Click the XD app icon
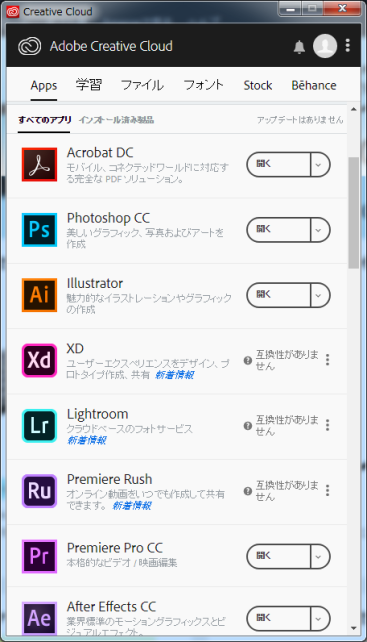367x642 pixels. click(39, 360)
